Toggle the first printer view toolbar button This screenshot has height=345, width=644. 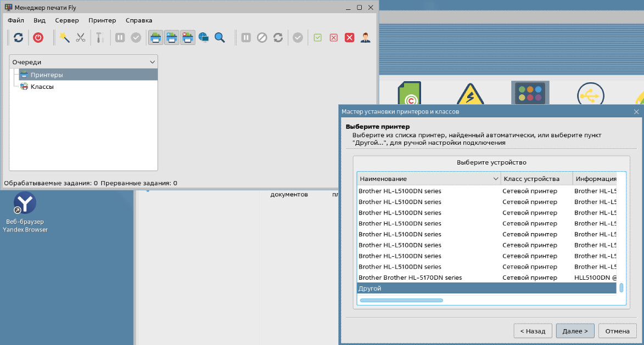[156, 37]
